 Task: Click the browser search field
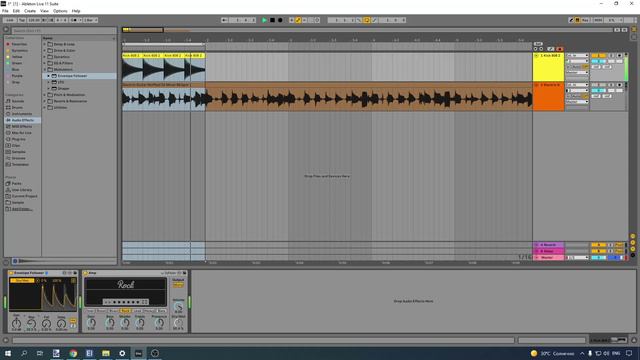click(x=63, y=31)
